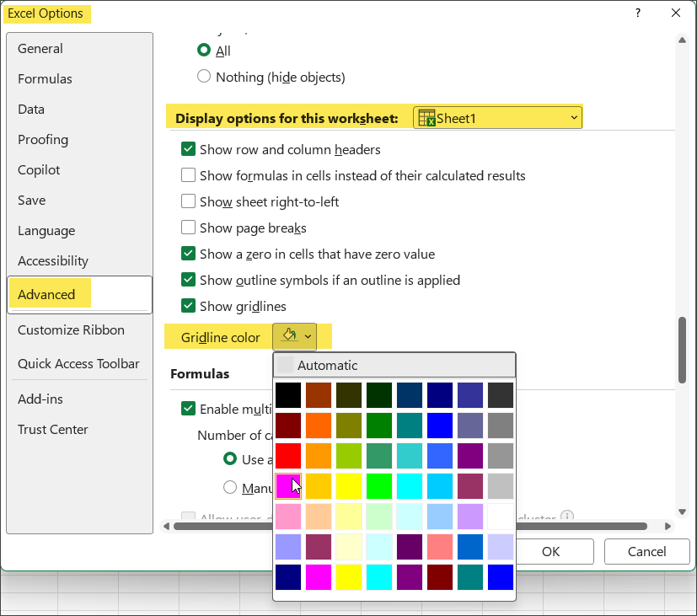Enable Show page breaks checkbox
The image size is (697, 616).
[x=188, y=228]
